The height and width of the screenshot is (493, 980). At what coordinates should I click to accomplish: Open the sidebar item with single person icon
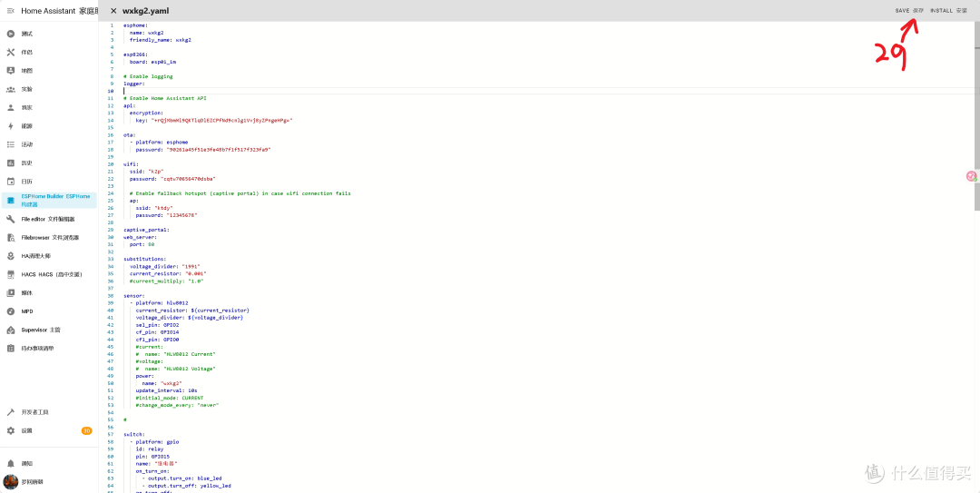pos(11,108)
